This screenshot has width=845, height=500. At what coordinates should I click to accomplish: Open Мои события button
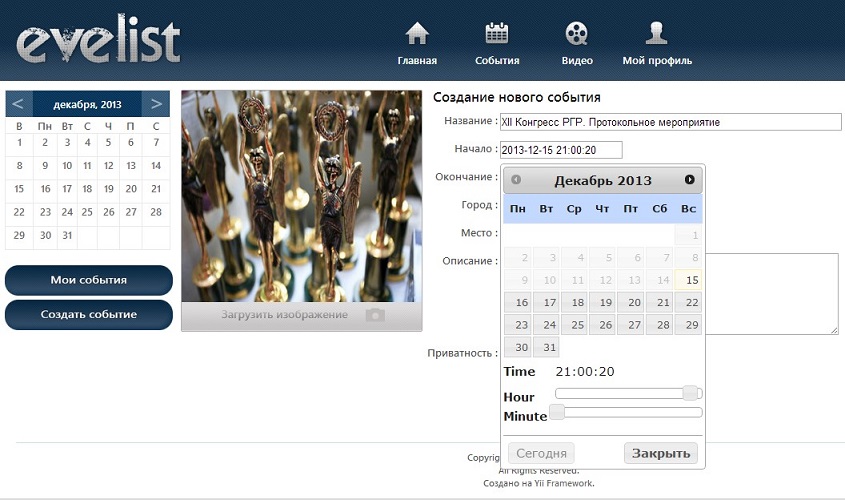tap(89, 280)
